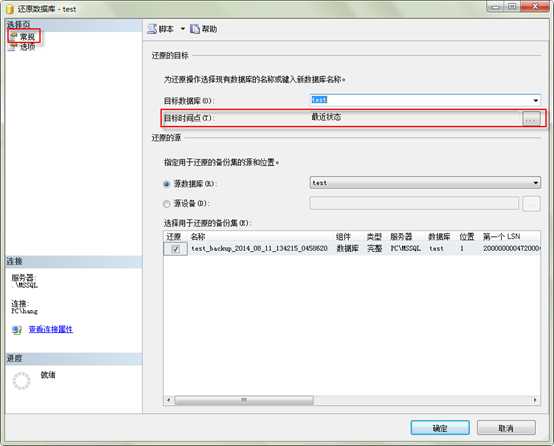Confirm with the 确定 button
This screenshot has height=446, width=554.
pos(440,428)
